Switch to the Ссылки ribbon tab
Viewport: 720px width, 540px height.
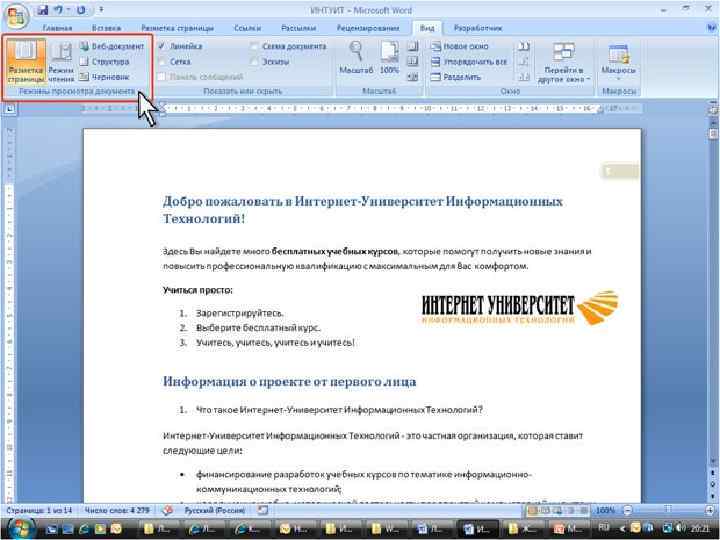tap(248, 28)
